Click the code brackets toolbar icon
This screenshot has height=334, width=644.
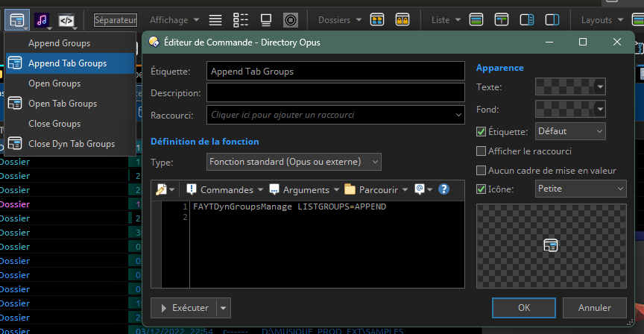click(x=66, y=19)
